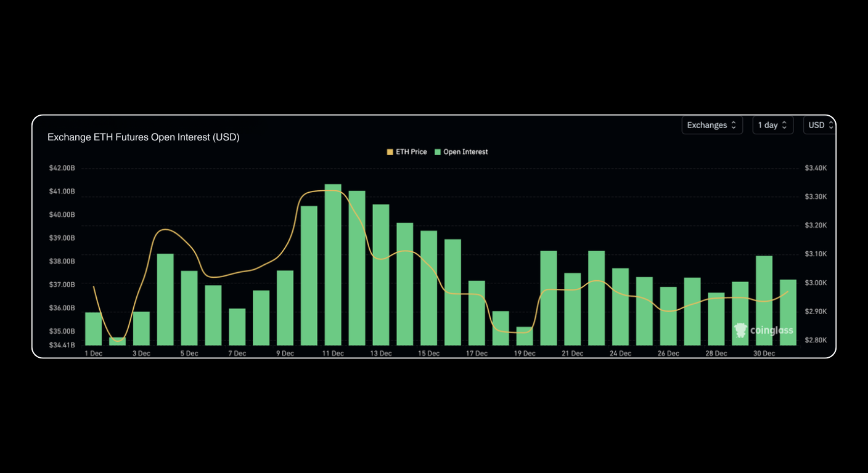Open the 1 day interval selector
Screen dimensions: 868x473
point(772,125)
